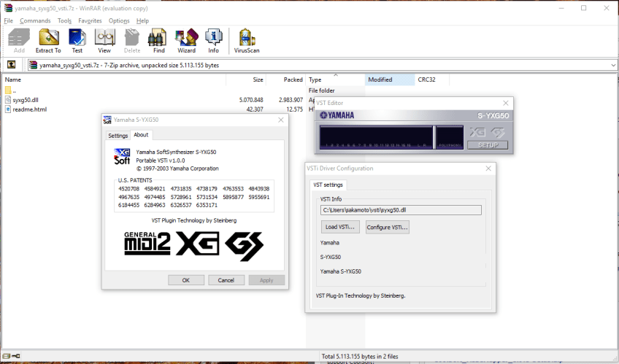619x364 pixels.
Task: Click the VSTi path input field
Action: click(x=401, y=210)
